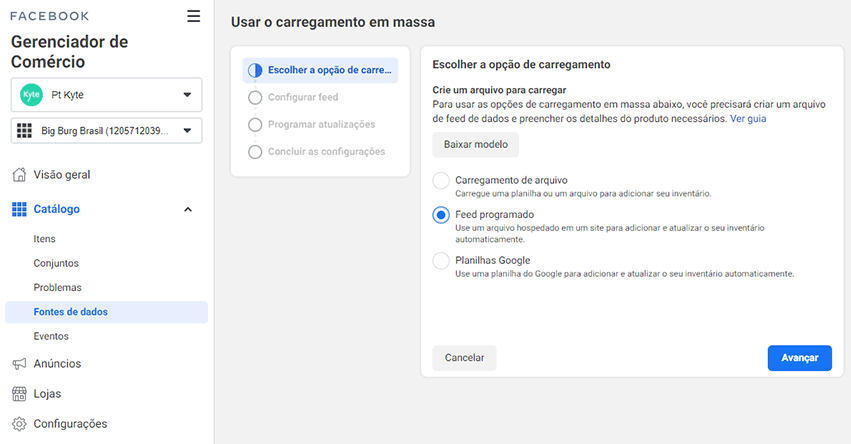Click the Escolher a opção step indicator
The height and width of the screenshot is (444, 851).
tap(255, 70)
